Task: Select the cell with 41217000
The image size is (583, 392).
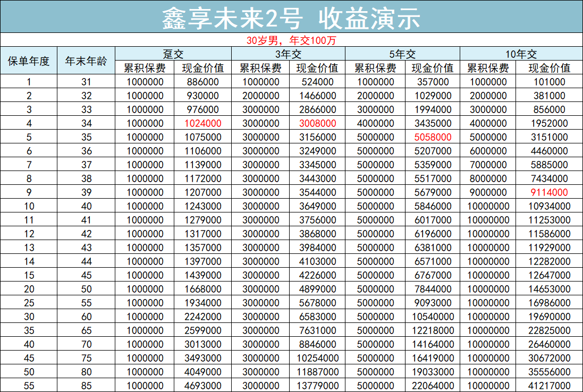Action: point(549,386)
